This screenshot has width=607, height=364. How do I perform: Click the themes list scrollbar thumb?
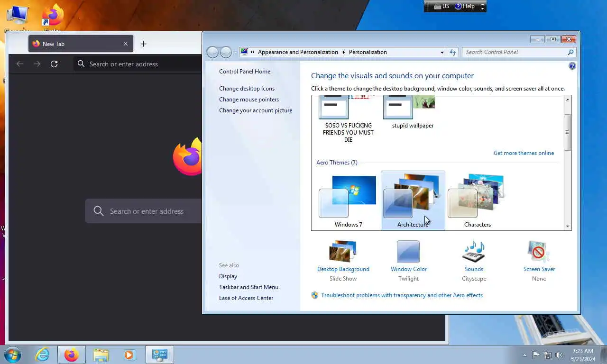pyautogui.click(x=567, y=132)
